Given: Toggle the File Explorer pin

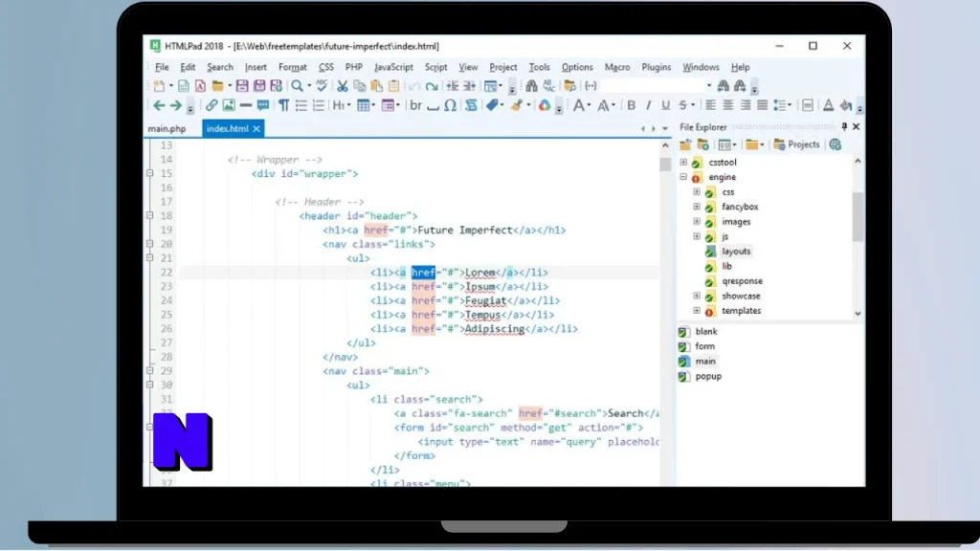Looking at the screenshot, I should coord(844,127).
